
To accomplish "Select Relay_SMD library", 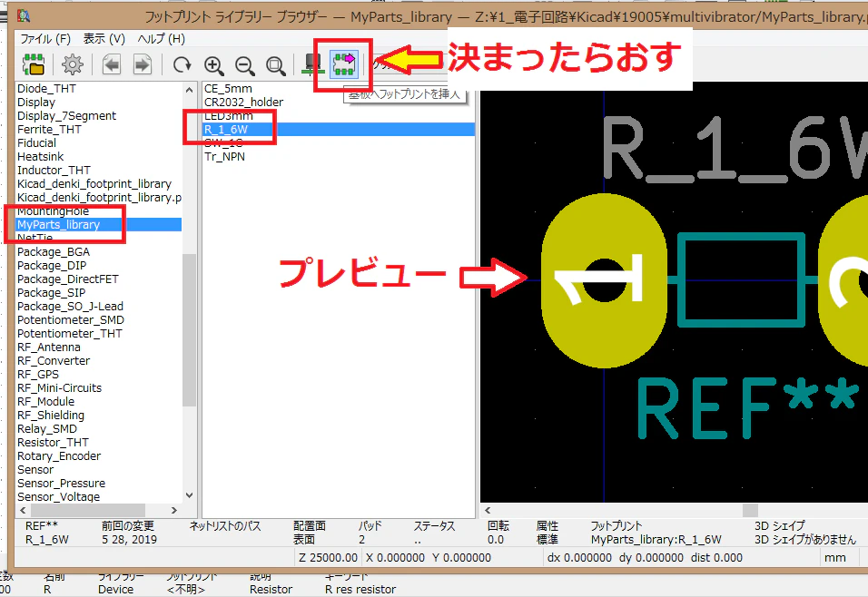I will [47, 429].
